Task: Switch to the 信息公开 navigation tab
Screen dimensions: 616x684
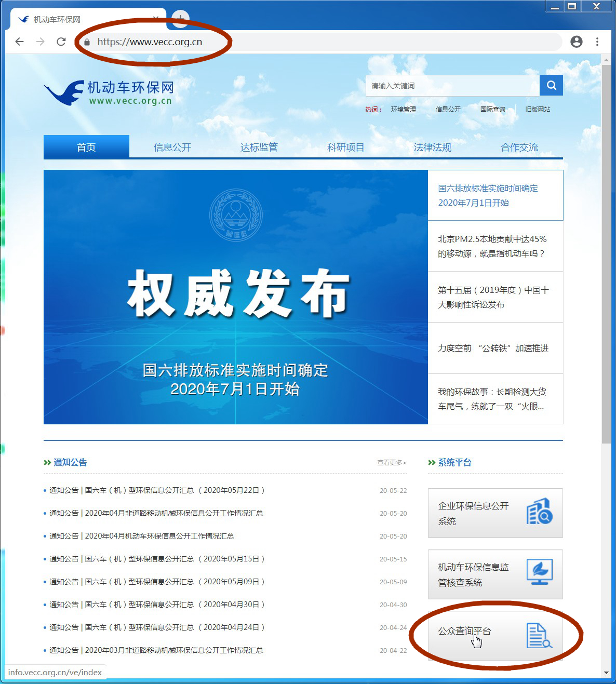Action: (172, 147)
